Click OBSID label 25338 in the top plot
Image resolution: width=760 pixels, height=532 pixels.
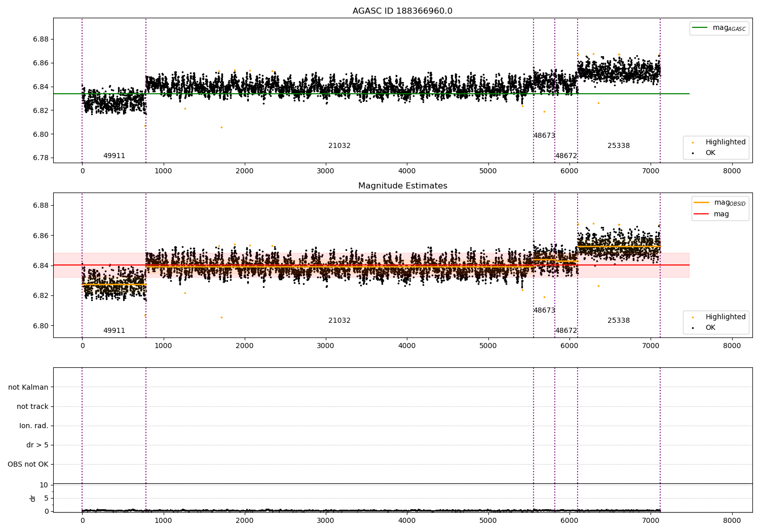coord(619,146)
